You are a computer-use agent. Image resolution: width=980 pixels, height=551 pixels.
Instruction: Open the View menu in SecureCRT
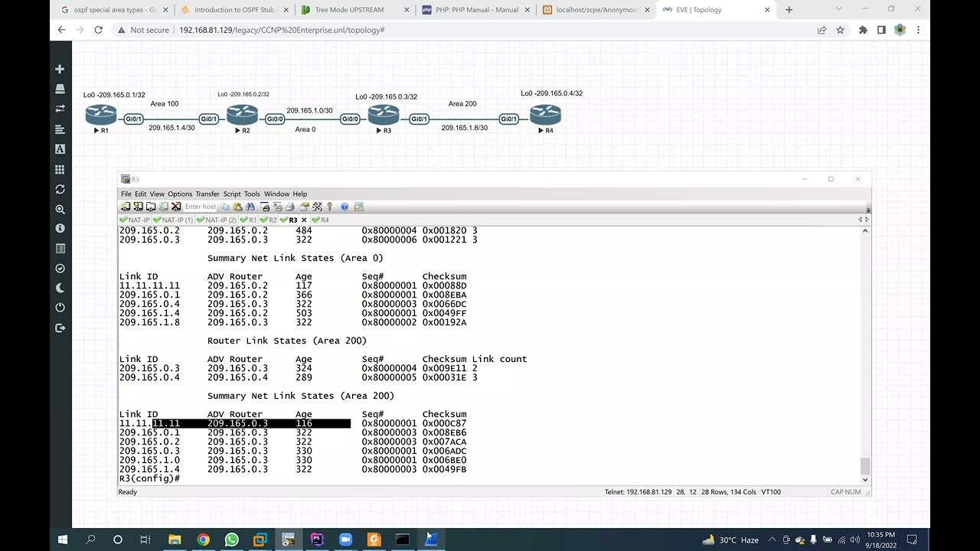tap(157, 194)
